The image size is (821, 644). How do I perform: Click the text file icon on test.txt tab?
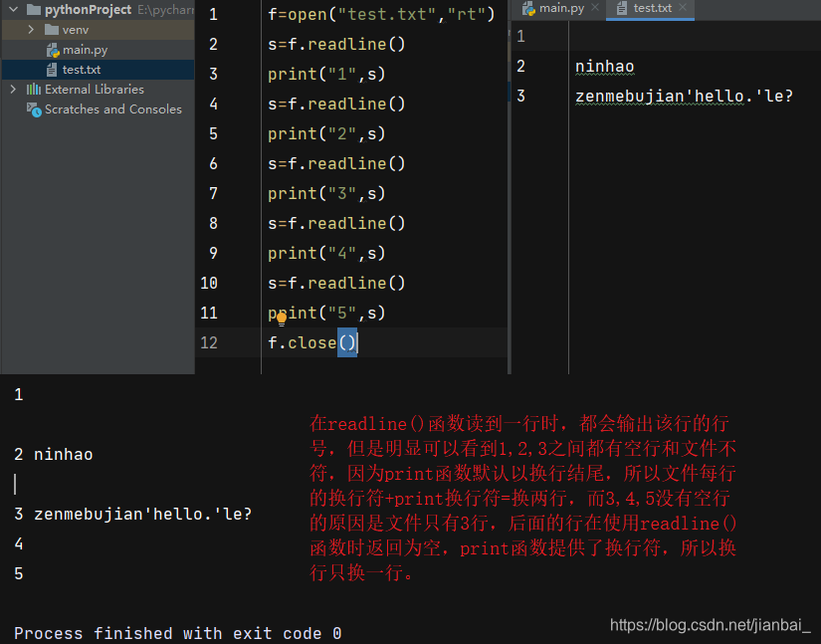tap(622, 8)
